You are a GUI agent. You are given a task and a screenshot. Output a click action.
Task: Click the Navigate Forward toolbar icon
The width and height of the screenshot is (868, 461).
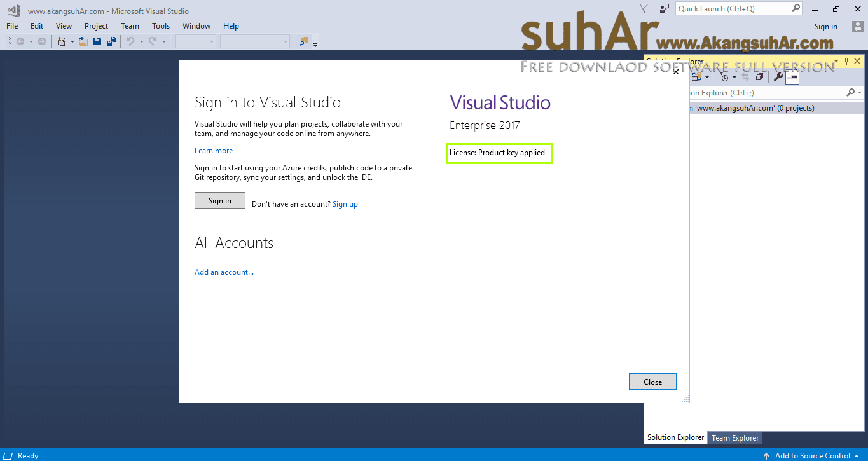coord(41,41)
